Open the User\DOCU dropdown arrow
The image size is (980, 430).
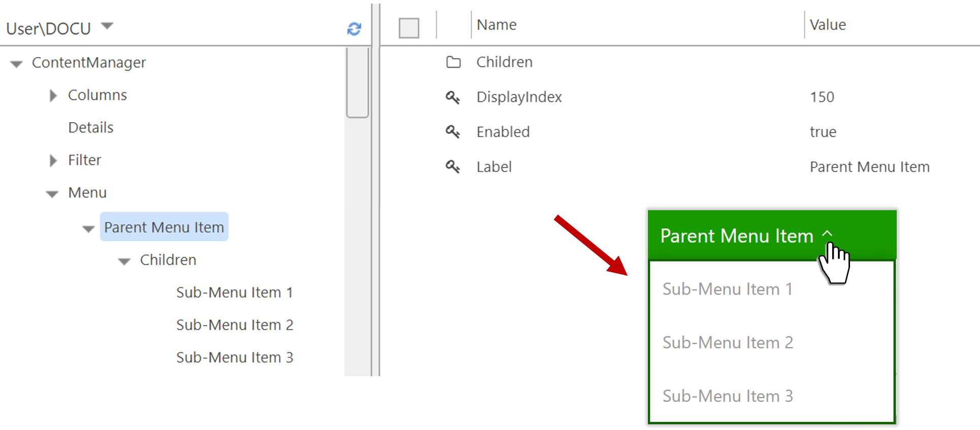coord(107,26)
